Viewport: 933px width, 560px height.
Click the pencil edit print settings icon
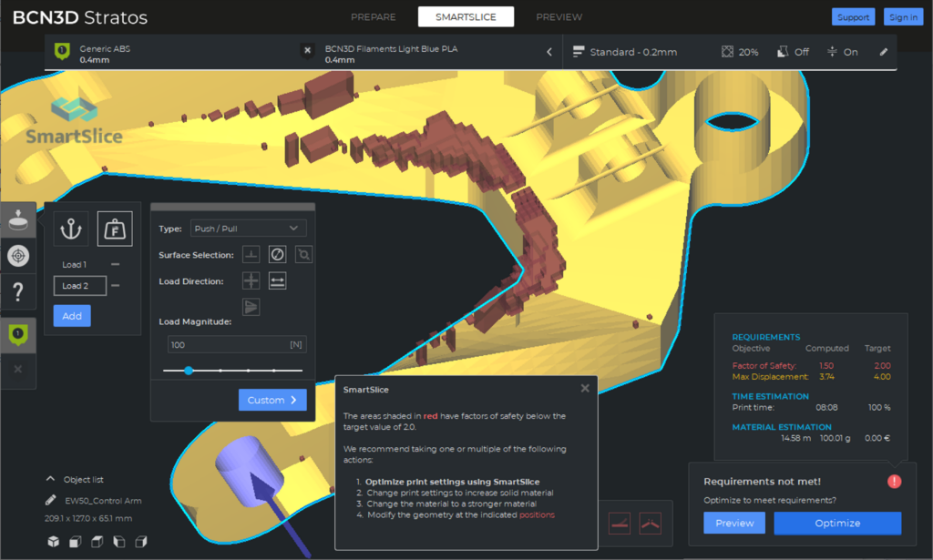(884, 52)
